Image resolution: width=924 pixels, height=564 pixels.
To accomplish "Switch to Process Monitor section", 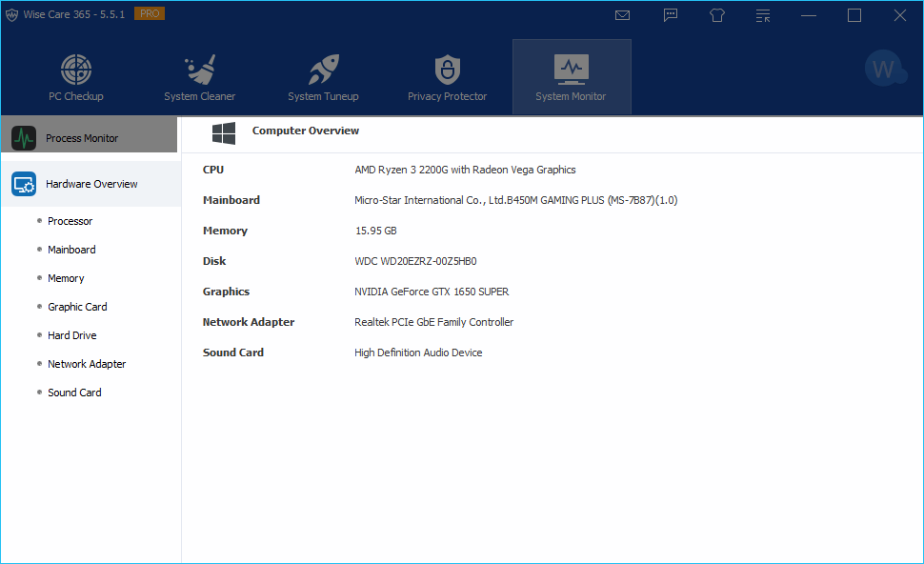I will pyautogui.click(x=89, y=134).
